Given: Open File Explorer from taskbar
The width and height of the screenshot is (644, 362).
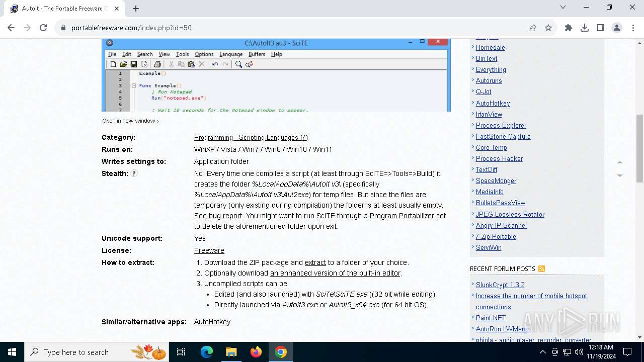Looking at the screenshot, I should (231, 352).
